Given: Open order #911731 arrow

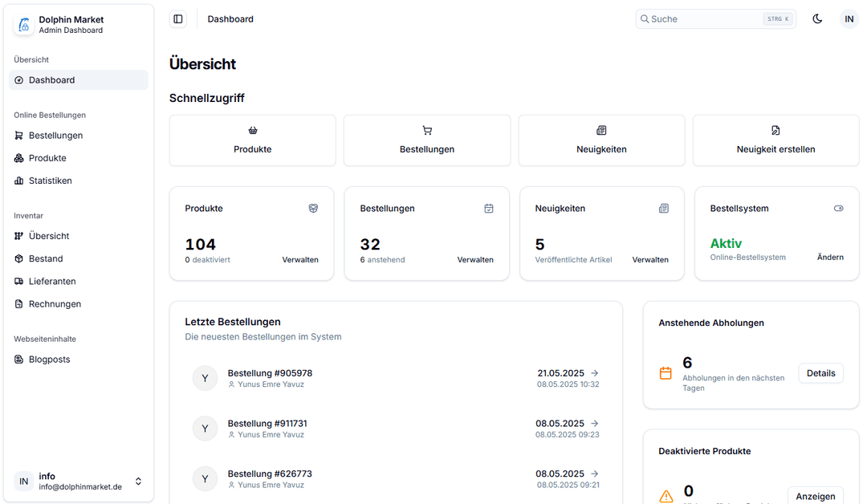Looking at the screenshot, I should coord(595,423).
